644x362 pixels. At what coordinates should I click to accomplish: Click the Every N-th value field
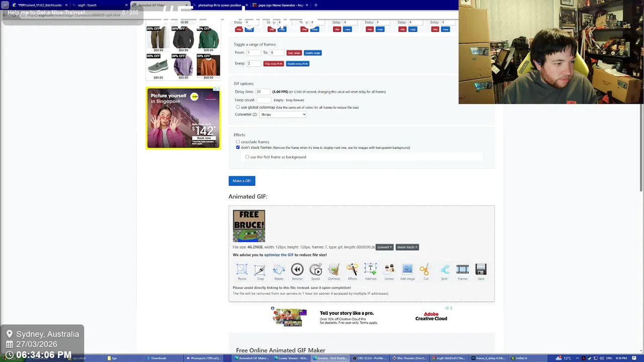click(x=254, y=63)
